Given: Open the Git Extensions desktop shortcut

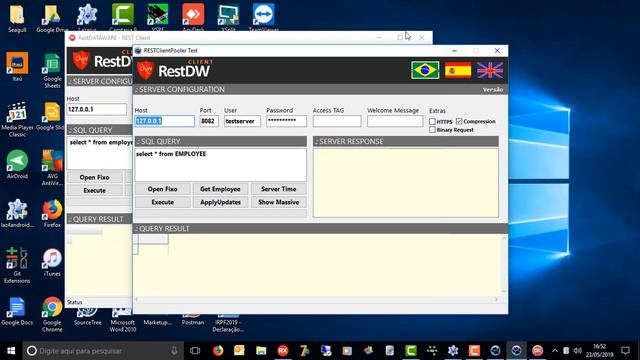Looking at the screenshot, I should (x=17, y=264).
